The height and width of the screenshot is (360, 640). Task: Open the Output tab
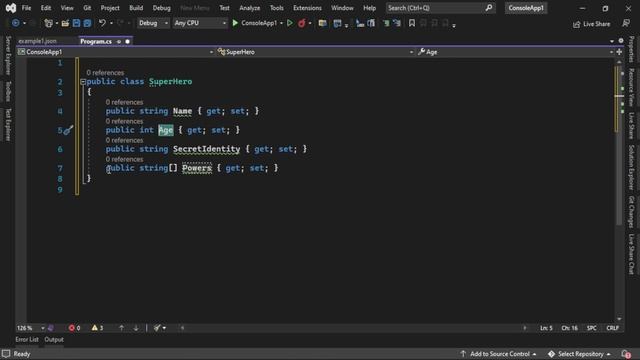coord(54,339)
